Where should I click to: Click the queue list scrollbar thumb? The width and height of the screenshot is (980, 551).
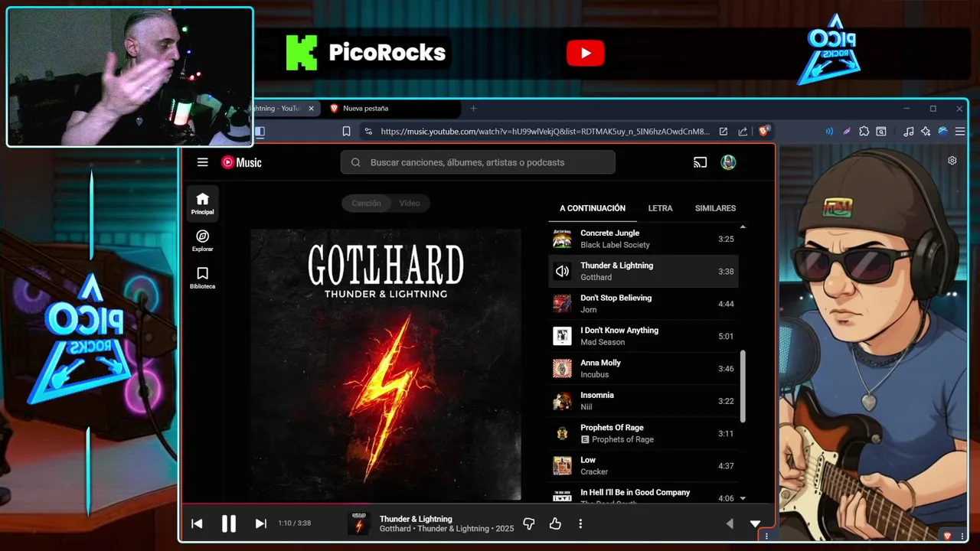click(x=743, y=386)
